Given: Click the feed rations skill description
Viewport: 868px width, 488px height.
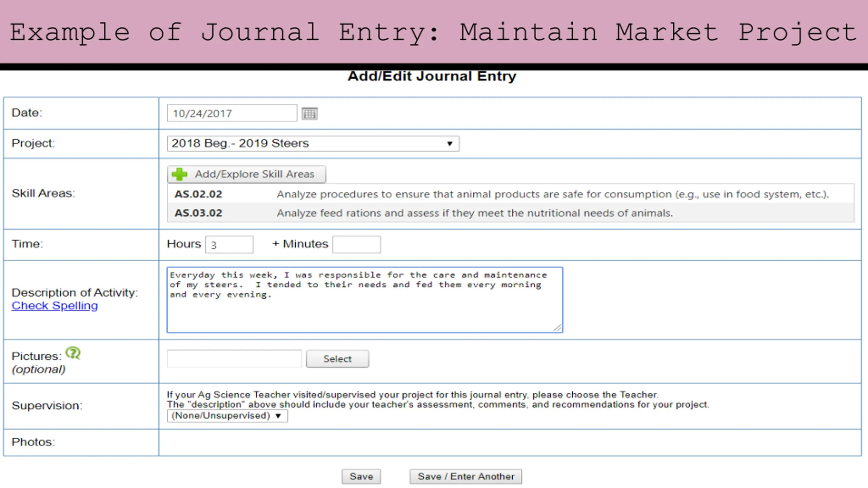Looking at the screenshot, I should (475, 213).
